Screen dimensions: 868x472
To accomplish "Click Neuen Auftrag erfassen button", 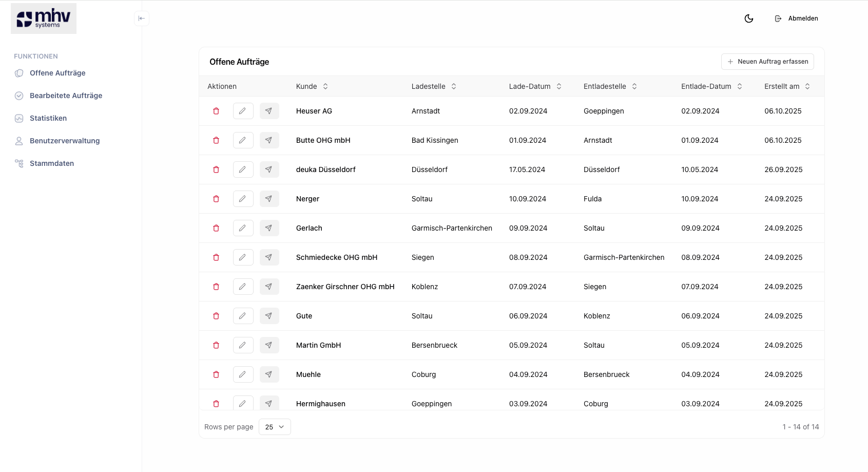I will (767, 62).
